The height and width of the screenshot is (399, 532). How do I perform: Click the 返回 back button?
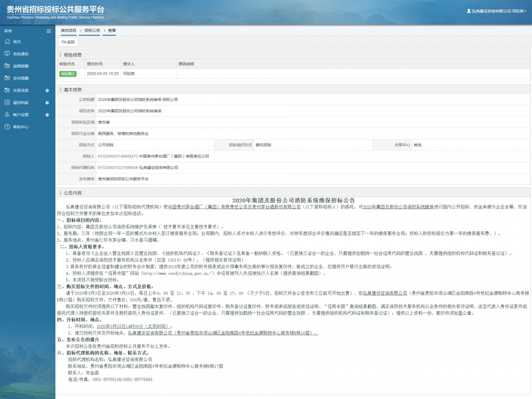[x=68, y=42]
